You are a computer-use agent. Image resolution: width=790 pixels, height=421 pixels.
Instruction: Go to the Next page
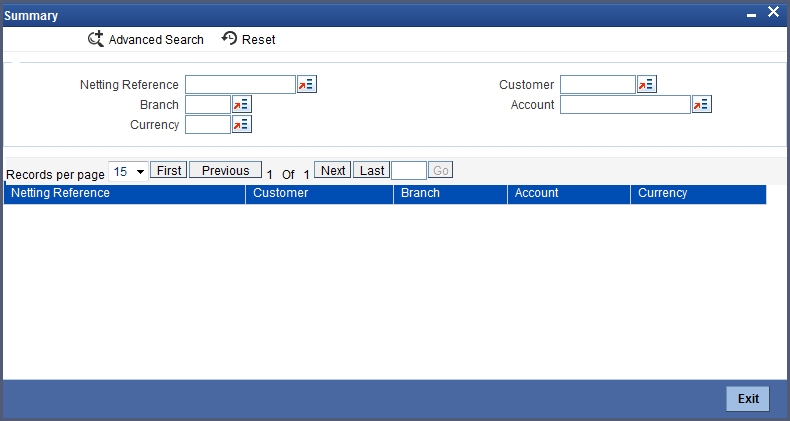(x=333, y=170)
